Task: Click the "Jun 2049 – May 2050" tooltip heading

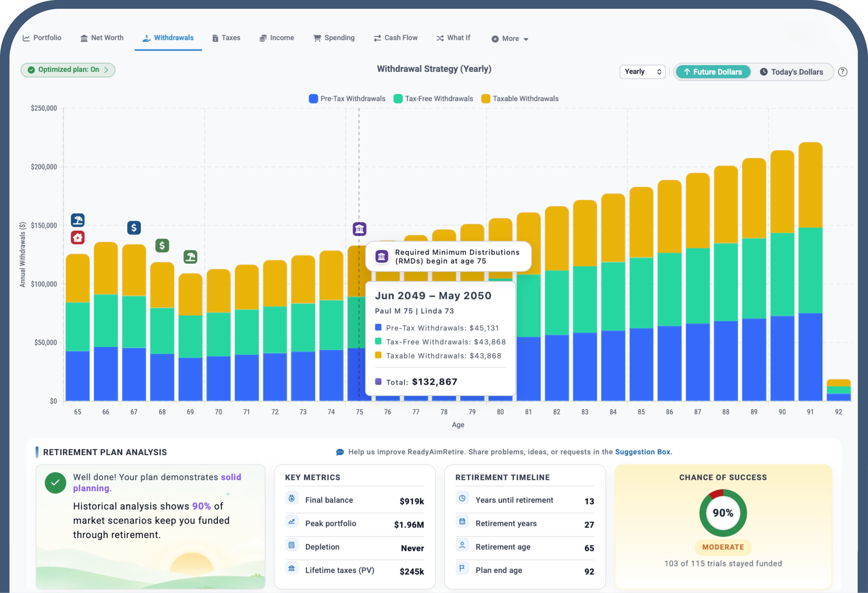Action: (x=433, y=296)
